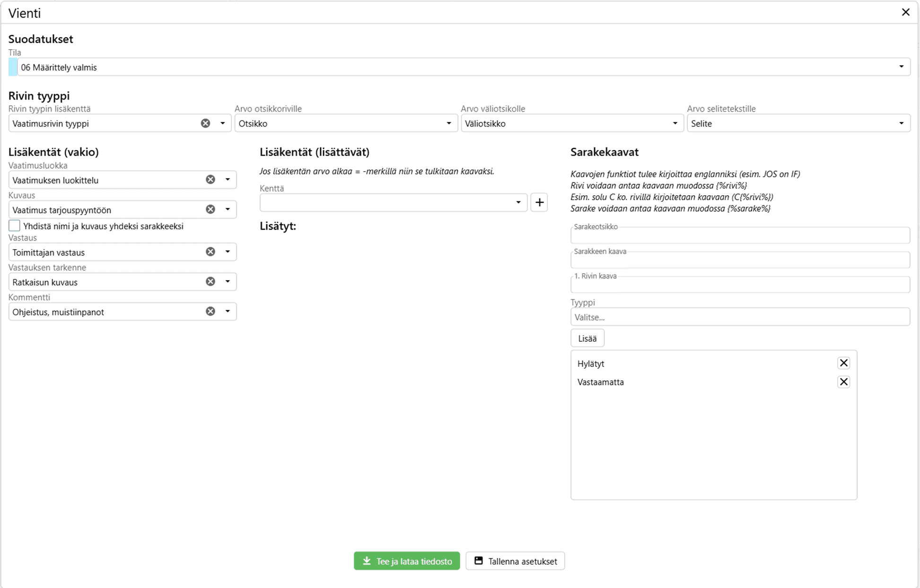Click Tee ja lataa tiedosto button
Image resolution: width=920 pixels, height=588 pixels.
tap(407, 561)
